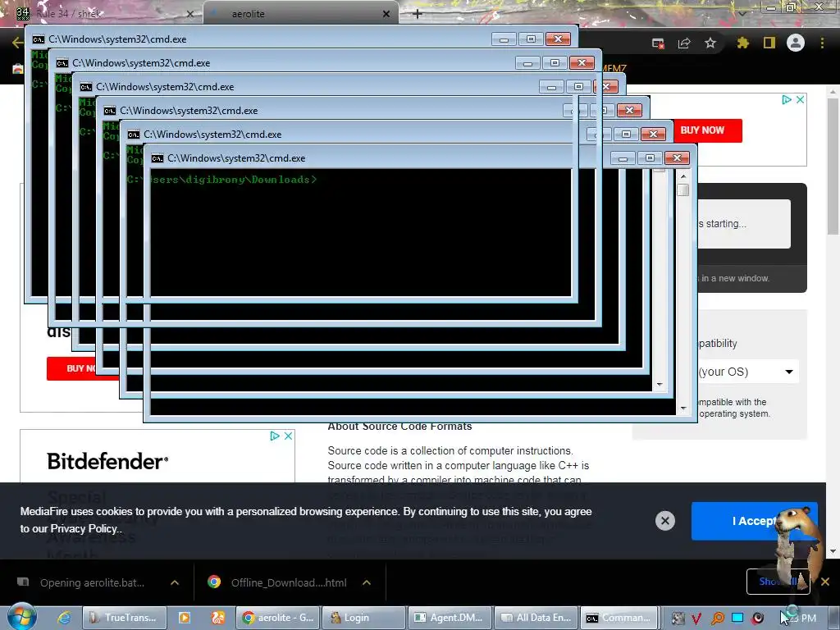
Task: Open Chrome's three-dot menu
Action: [x=822, y=43]
